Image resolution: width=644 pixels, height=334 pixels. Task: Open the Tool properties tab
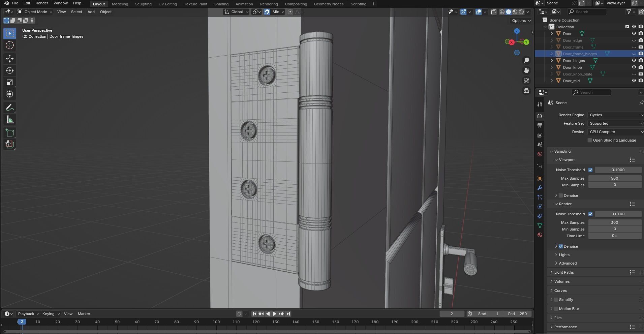point(540,104)
